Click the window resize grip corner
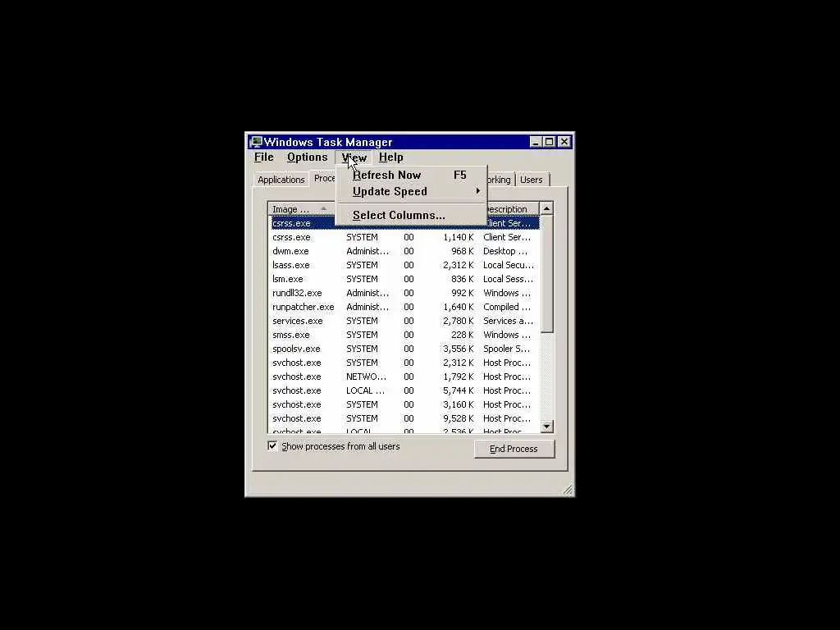 568,490
